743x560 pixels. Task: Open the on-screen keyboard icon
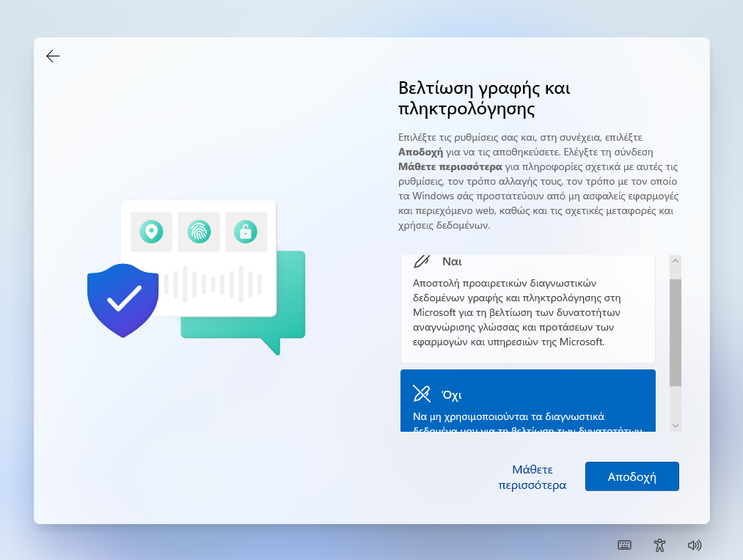[624, 545]
